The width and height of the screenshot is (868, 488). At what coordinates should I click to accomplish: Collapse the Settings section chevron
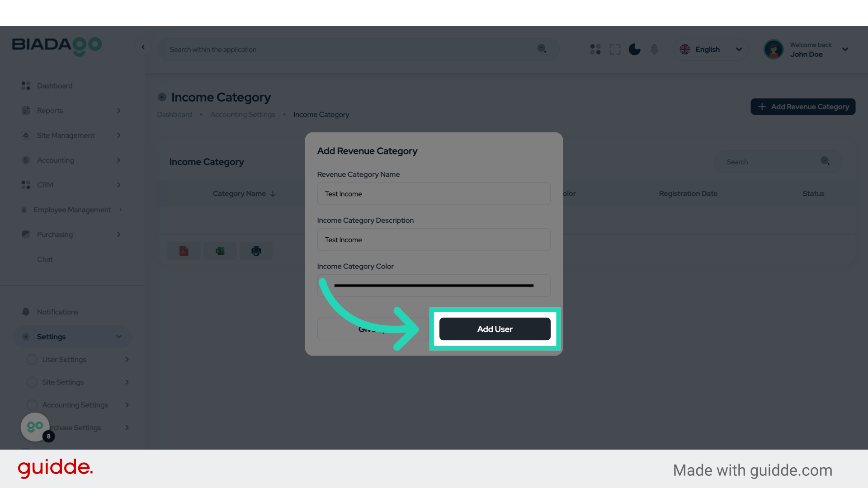pyautogui.click(x=118, y=337)
